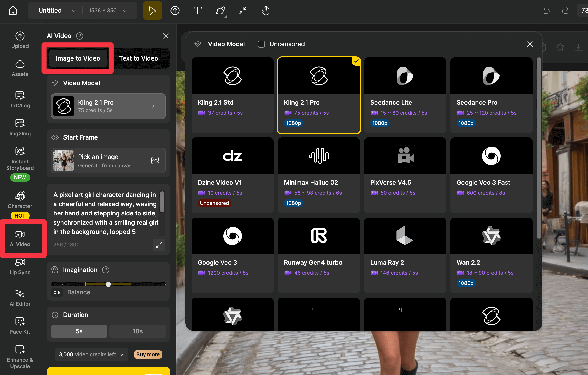Click the Home icon in top bar
The width and height of the screenshot is (588, 375).
pos(13,11)
